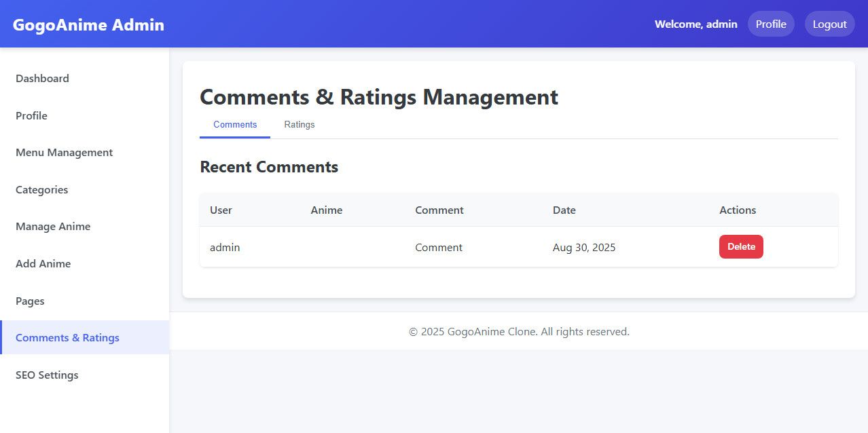Go to Profile in the sidebar
Image resolution: width=868 pixels, height=433 pixels.
tap(31, 115)
